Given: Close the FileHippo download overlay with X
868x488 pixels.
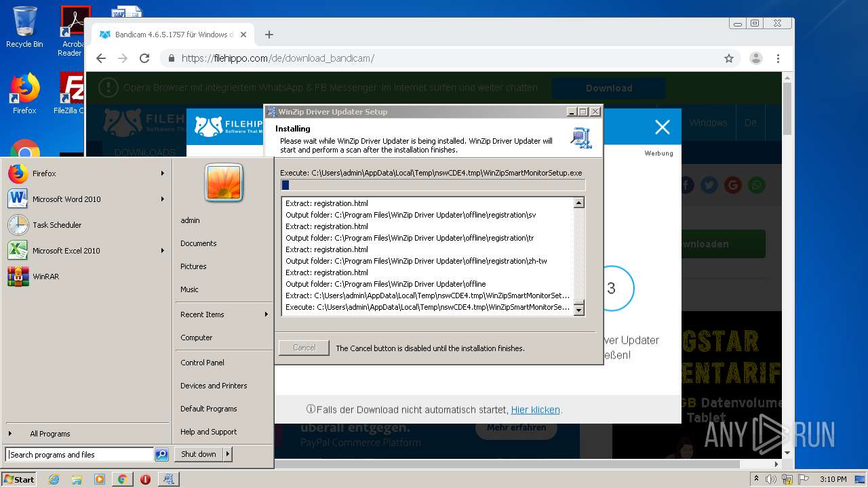Looking at the screenshot, I should click(x=663, y=127).
